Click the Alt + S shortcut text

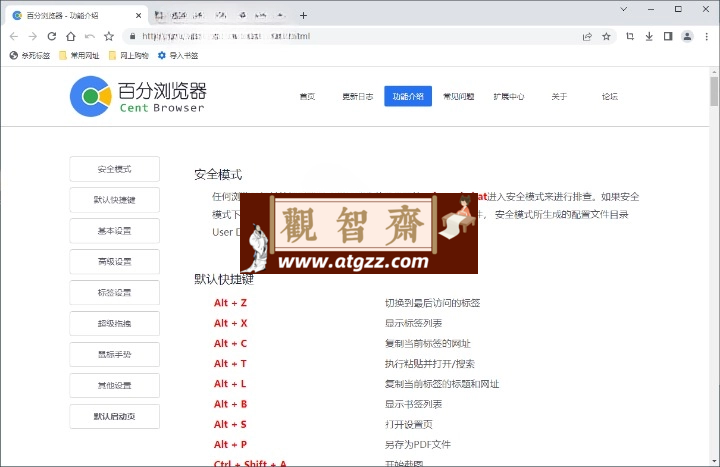[230, 424]
